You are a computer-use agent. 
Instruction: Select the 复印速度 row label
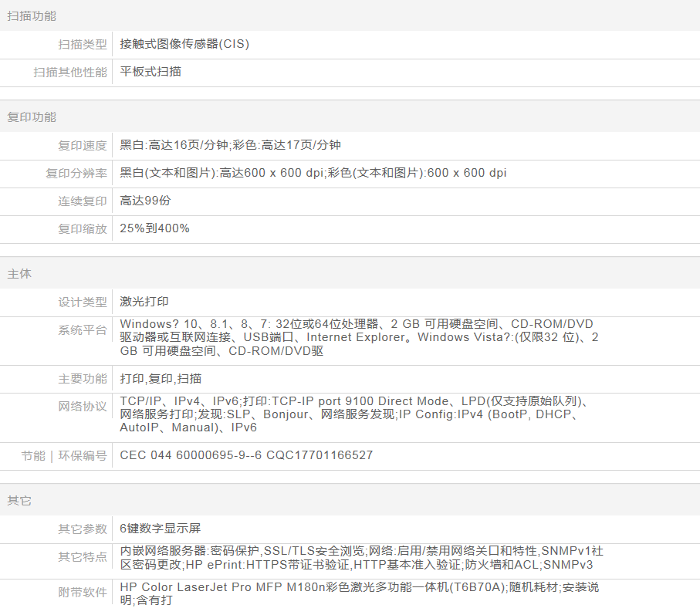pyautogui.click(x=83, y=146)
